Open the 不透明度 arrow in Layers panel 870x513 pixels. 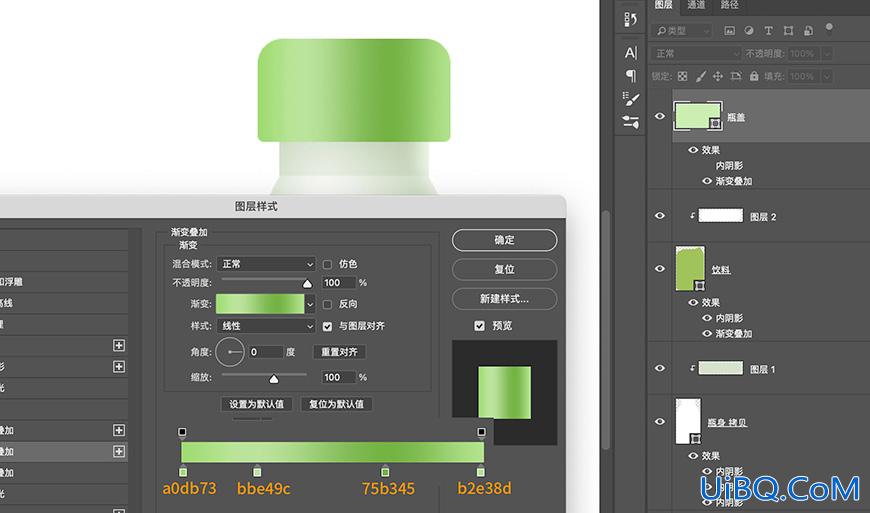coord(827,53)
